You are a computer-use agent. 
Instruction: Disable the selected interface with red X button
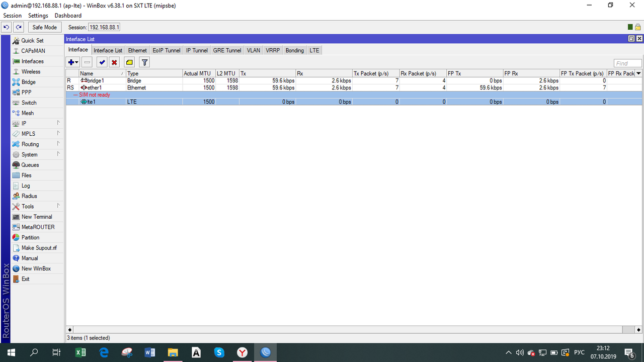tap(114, 62)
